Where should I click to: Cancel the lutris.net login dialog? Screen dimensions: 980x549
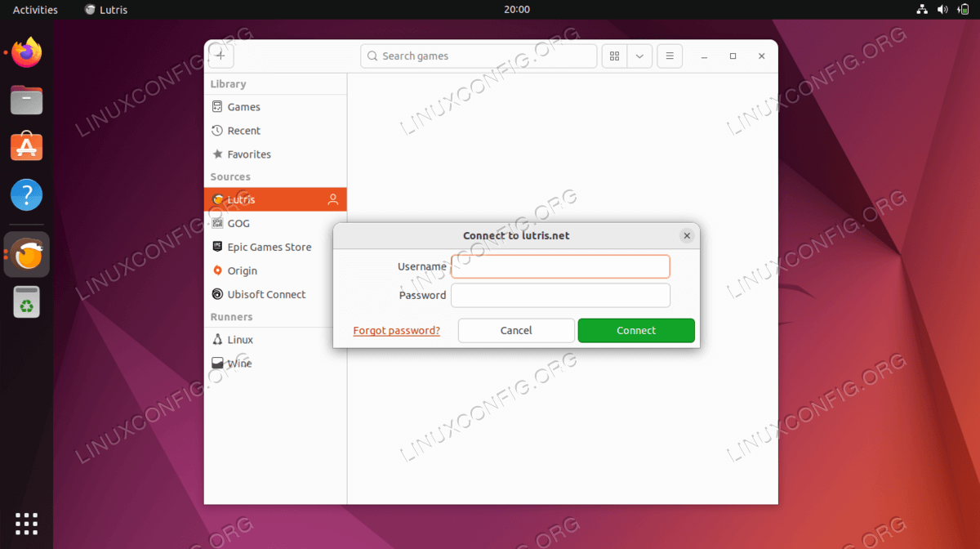tap(516, 331)
